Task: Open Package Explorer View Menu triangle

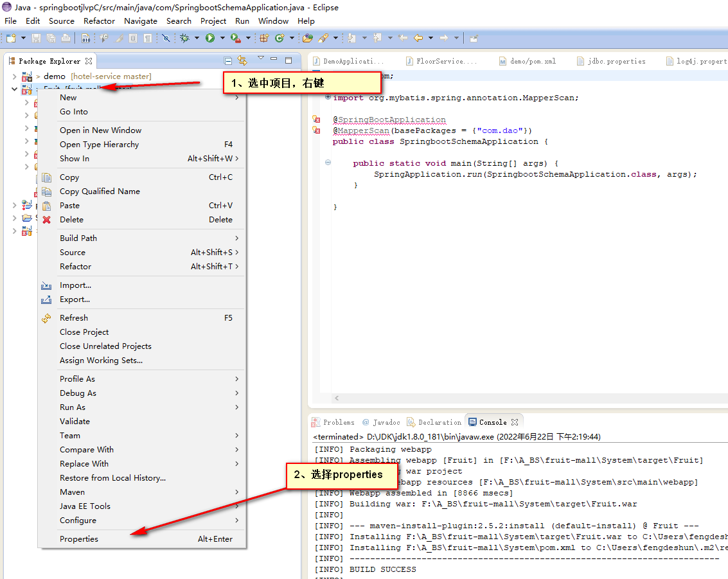Action: (260, 58)
